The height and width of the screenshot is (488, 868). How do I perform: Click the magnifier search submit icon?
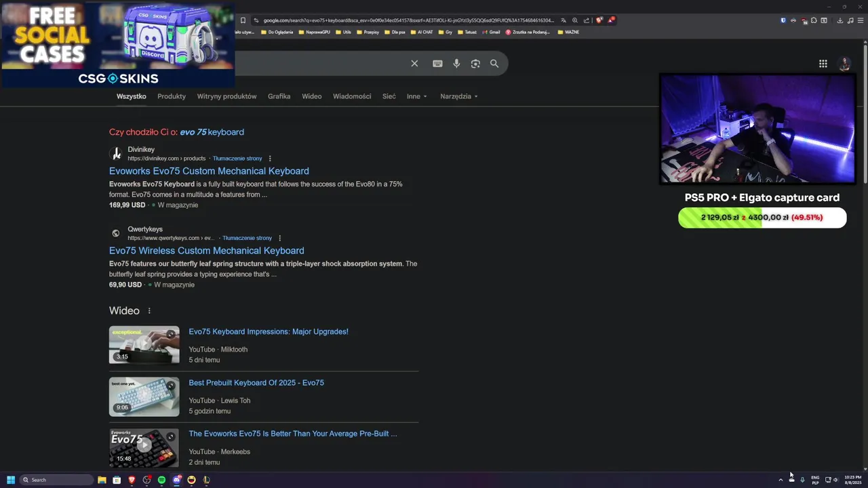coord(494,63)
